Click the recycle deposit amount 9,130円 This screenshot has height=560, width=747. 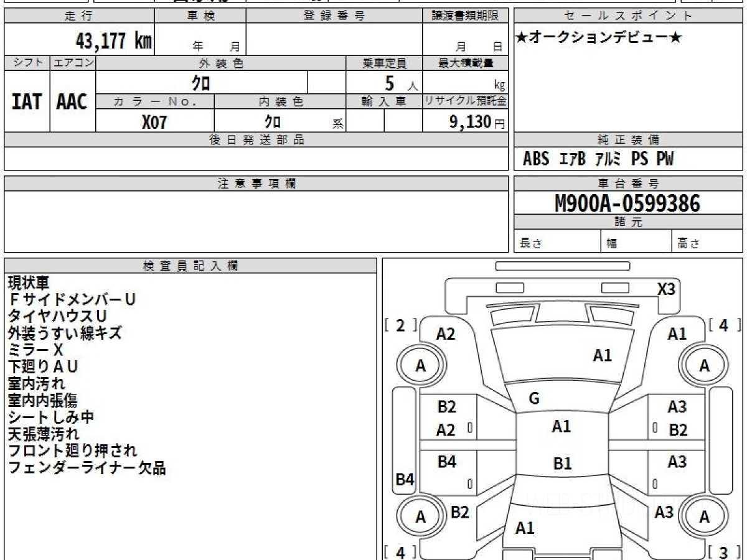coord(477,122)
